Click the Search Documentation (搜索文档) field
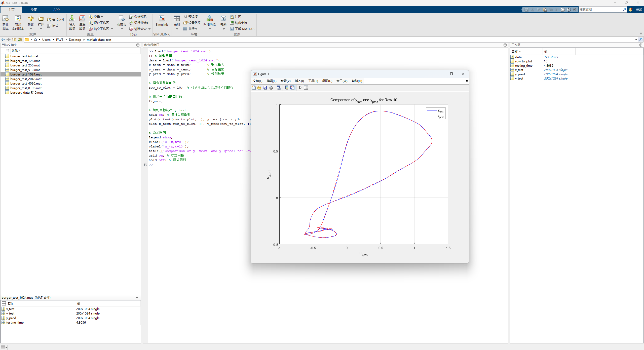 pyautogui.click(x=600, y=10)
